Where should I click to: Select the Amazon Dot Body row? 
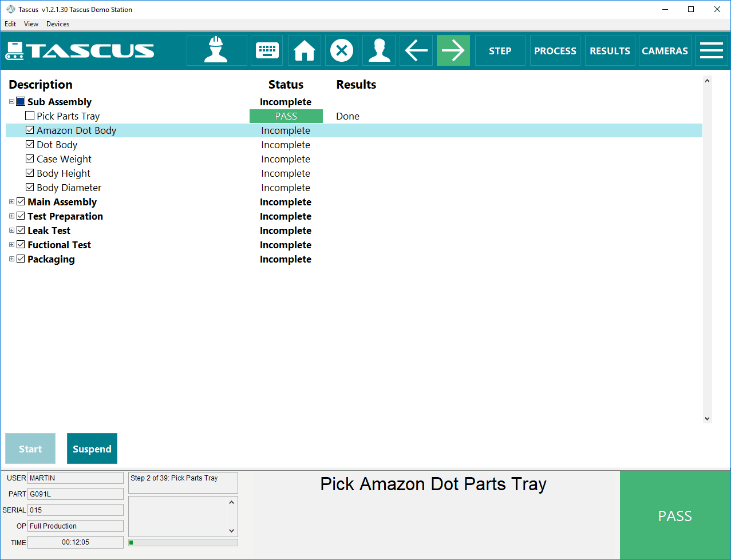click(354, 130)
